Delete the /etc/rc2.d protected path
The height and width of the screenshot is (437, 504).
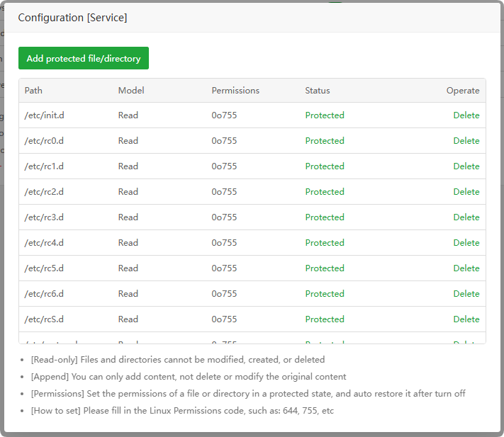466,192
